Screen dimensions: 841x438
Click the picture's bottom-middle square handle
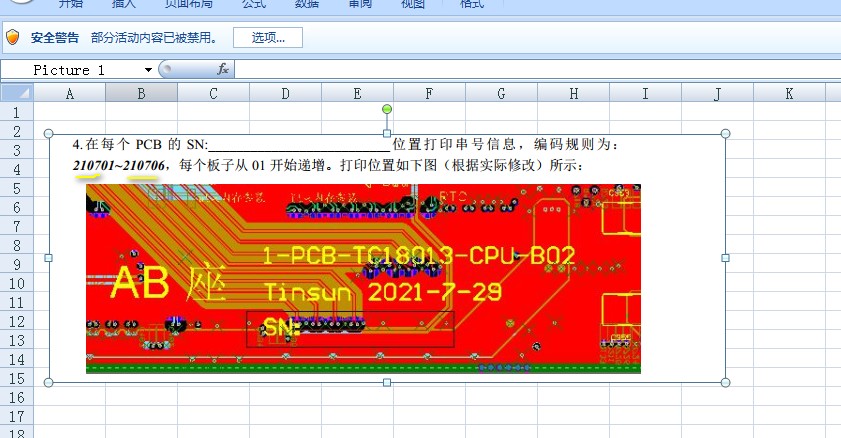tap(387, 382)
